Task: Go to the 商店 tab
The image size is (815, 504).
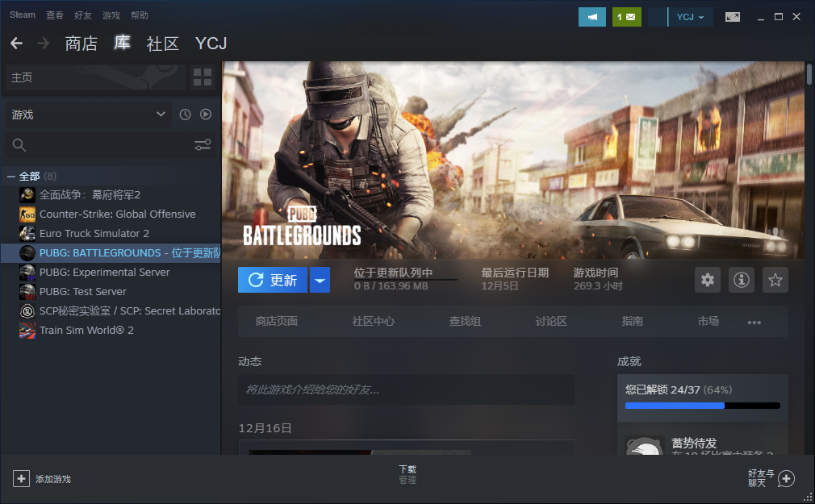Action: (81, 44)
